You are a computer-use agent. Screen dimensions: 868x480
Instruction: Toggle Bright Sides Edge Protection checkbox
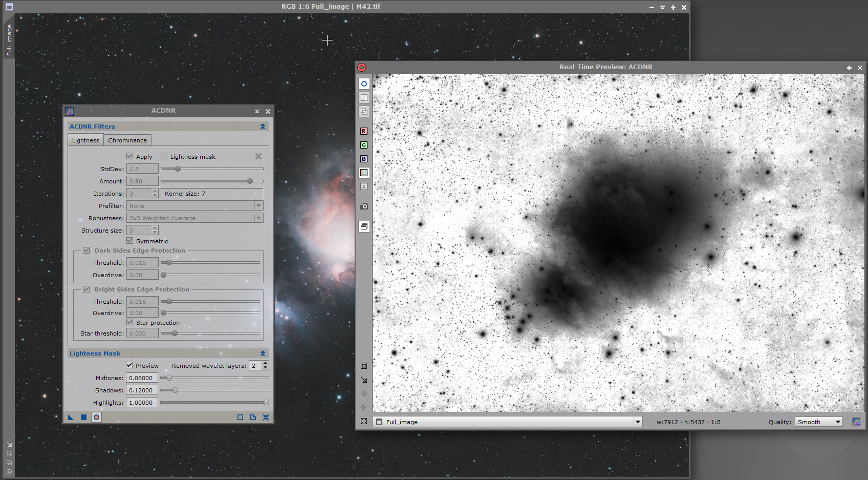click(86, 289)
